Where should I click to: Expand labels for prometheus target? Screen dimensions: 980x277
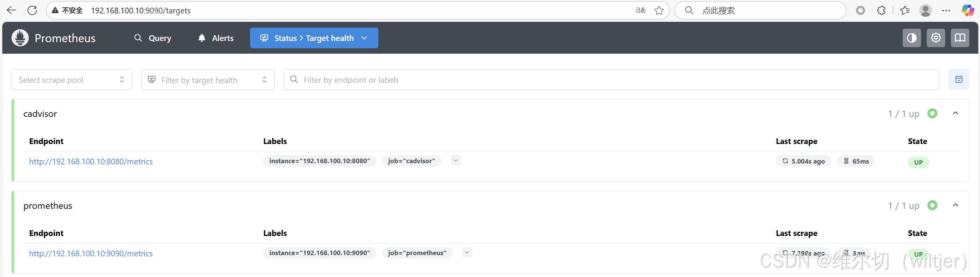coord(467,252)
